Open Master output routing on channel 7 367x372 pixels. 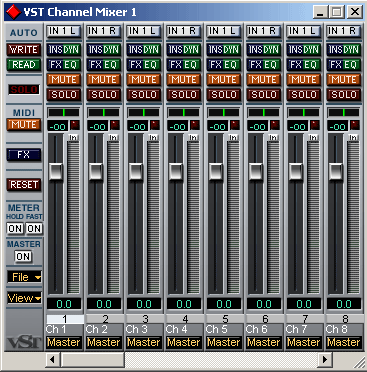tap(304, 342)
